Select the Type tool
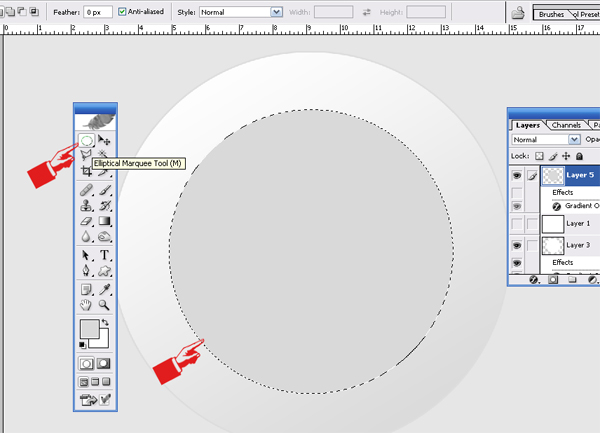600x433 pixels. click(x=104, y=255)
